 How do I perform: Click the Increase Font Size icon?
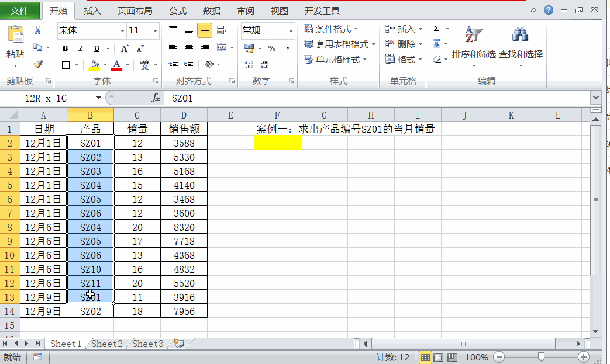[x=125, y=48]
